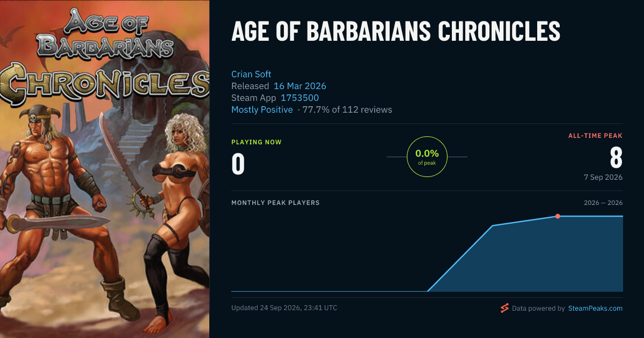Screen dimensions: 644x338
Task: Click the release date 16 Mar 2026
Action: (x=300, y=86)
